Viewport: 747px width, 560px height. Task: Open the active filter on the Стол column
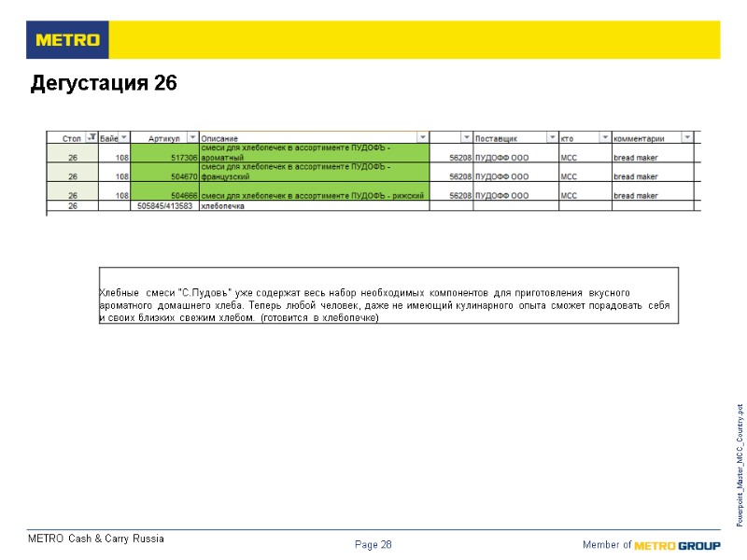coord(92,137)
